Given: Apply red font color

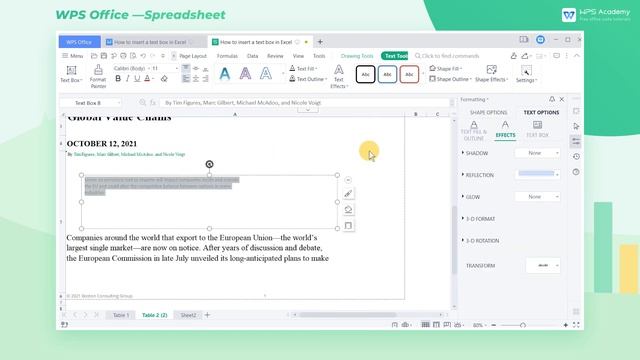Looking at the screenshot, I should point(147,79).
